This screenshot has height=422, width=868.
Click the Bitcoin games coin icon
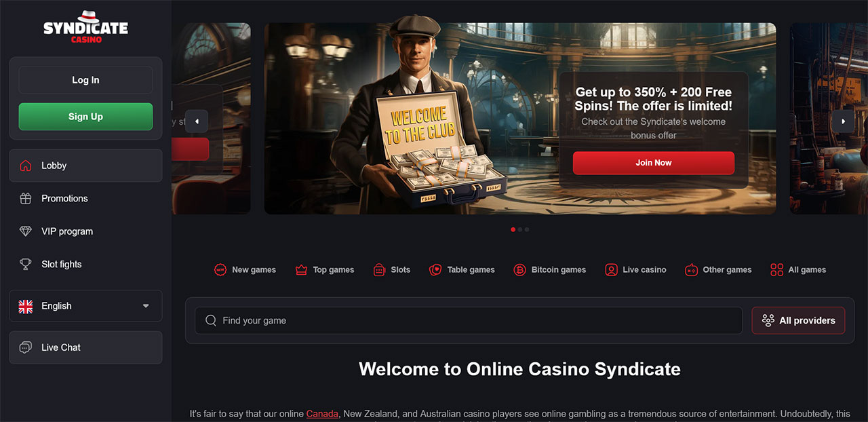tap(520, 270)
